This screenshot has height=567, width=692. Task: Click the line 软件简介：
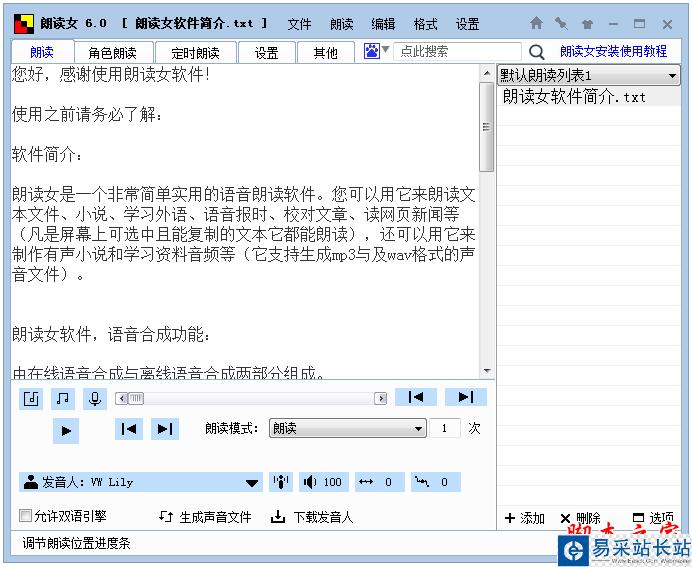46,154
